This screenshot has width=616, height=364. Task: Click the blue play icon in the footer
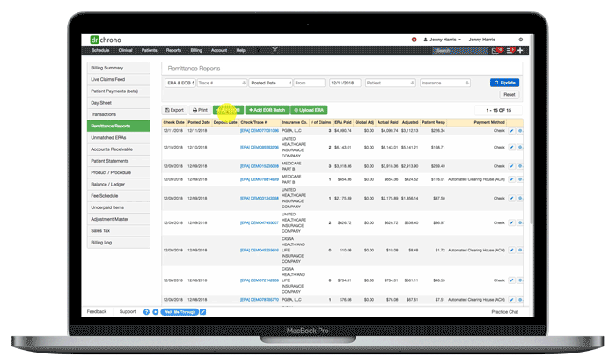click(x=155, y=312)
